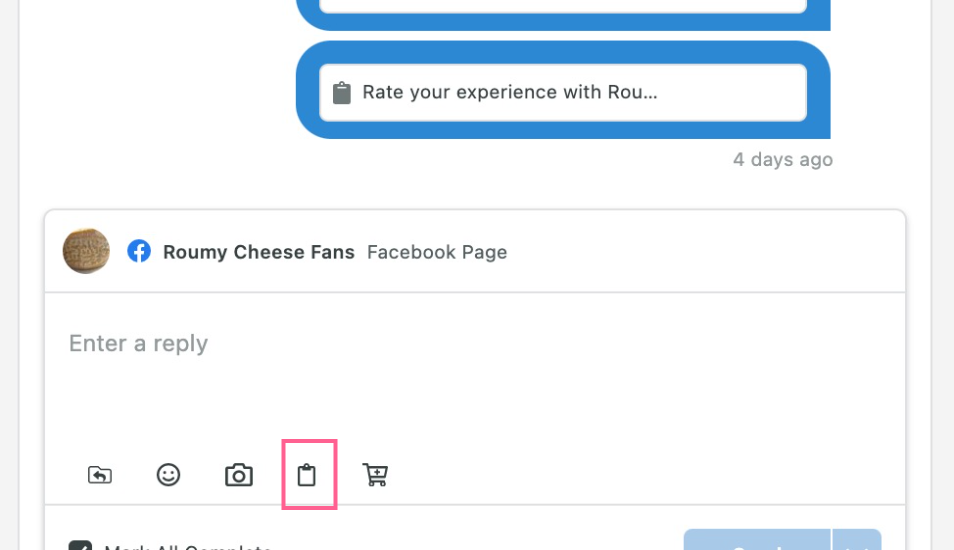
Task: Attach a photo with camera icon
Action: (238, 475)
